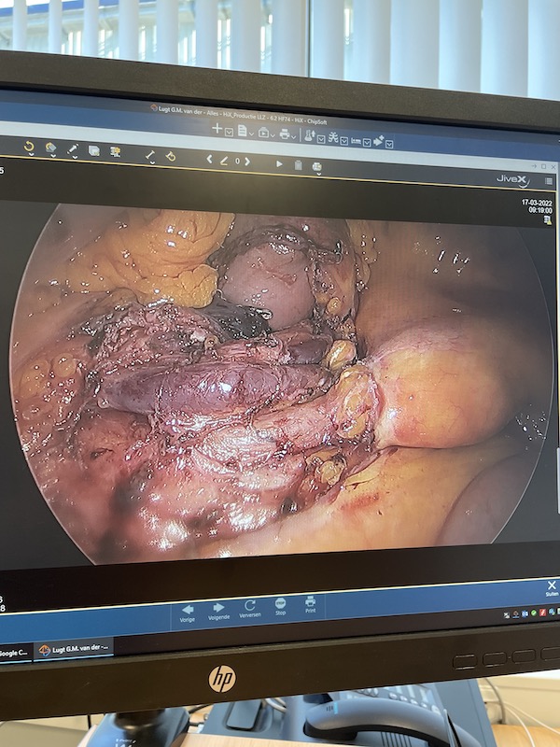Expand dropdown next to document icon
The image size is (560, 747).
(x=251, y=134)
